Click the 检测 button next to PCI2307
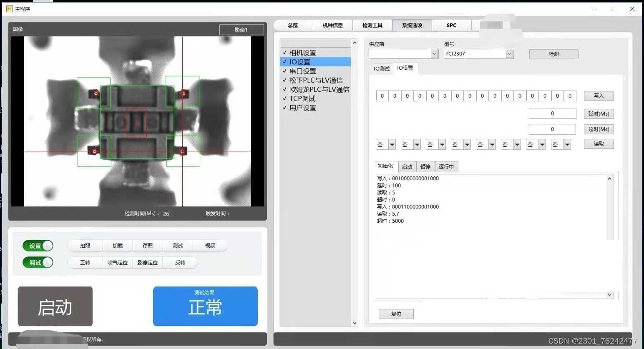This screenshot has height=349, width=644. 553,53
